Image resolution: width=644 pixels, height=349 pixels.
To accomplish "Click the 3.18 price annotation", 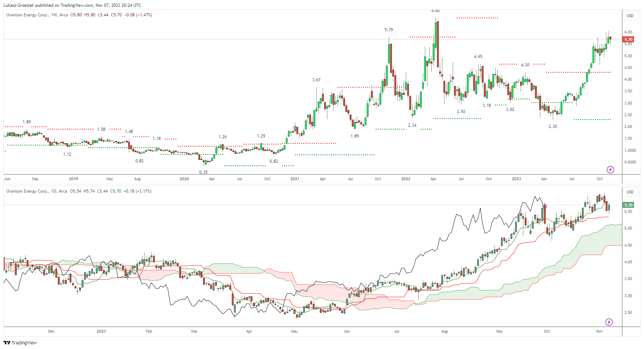I will click(x=487, y=106).
